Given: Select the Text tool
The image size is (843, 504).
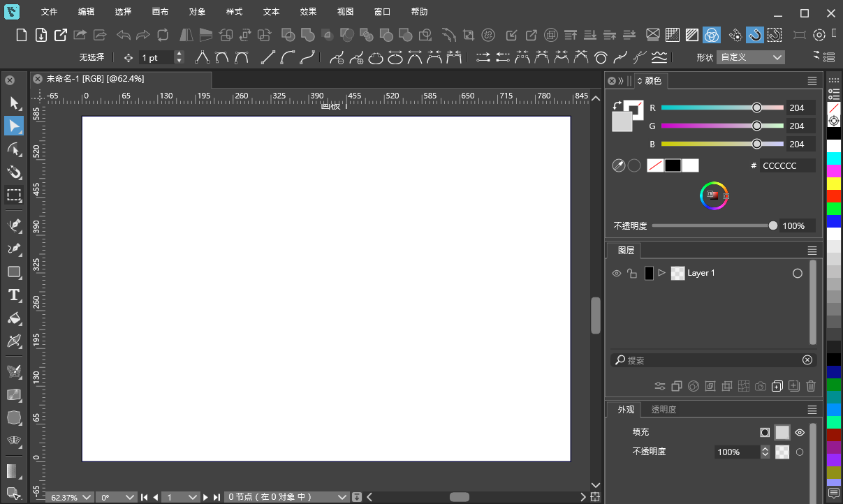Looking at the screenshot, I should pos(14,295).
